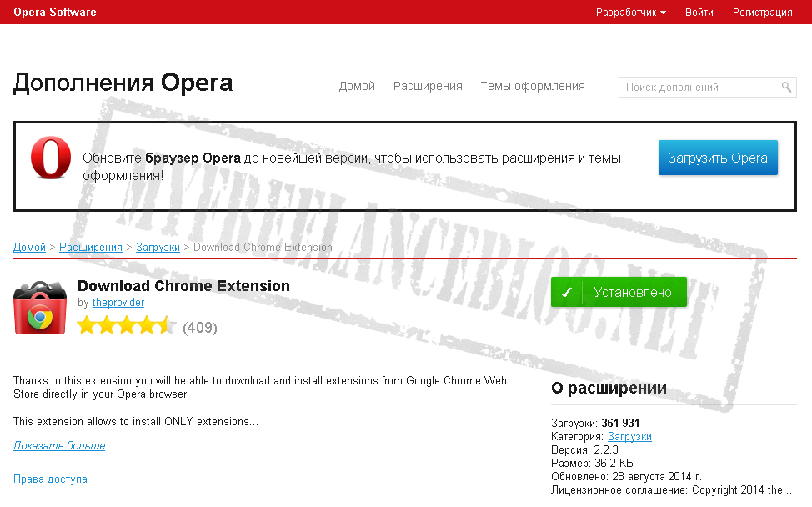Open Расширения in the main navigation
Viewport: 812px width, 507px height.
point(428,86)
